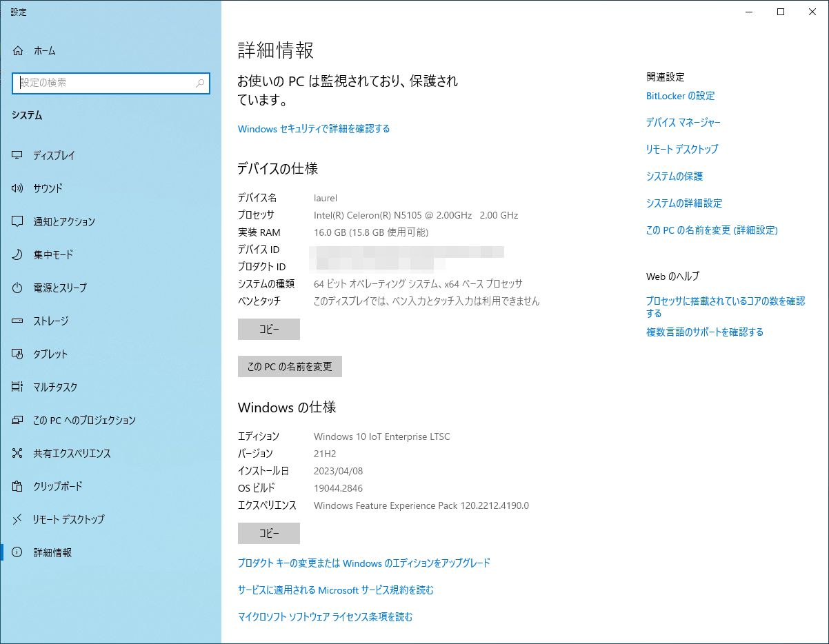Select マルチタスク in the sidebar
The height and width of the screenshot is (644, 829).
[x=110, y=388]
